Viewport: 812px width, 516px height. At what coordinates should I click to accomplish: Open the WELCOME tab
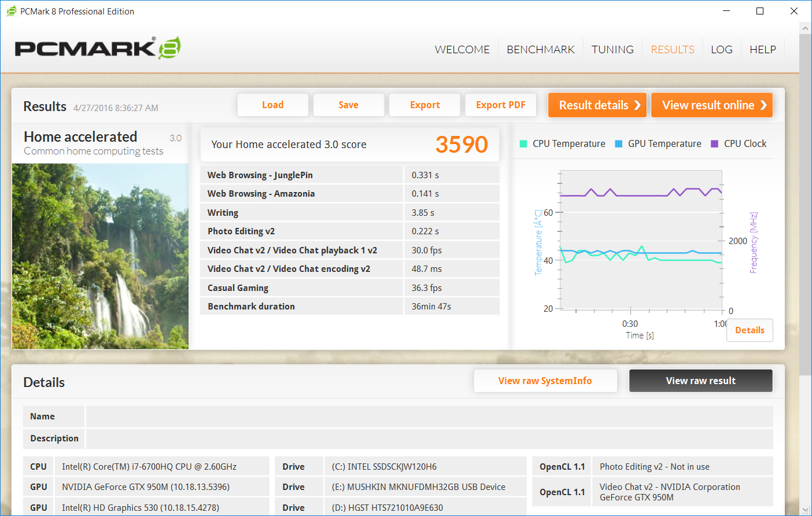pyautogui.click(x=462, y=50)
